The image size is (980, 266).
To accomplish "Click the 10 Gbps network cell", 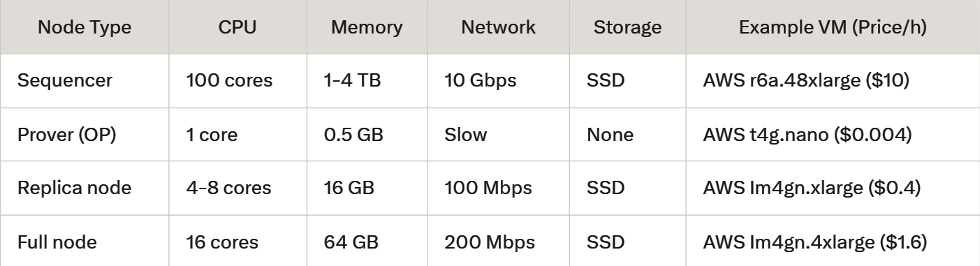I will [x=480, y=80].
